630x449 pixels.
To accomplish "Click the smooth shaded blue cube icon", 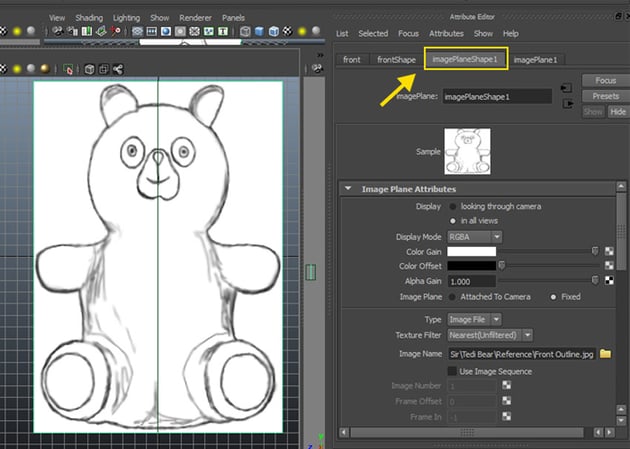I will tap(260, 31).
